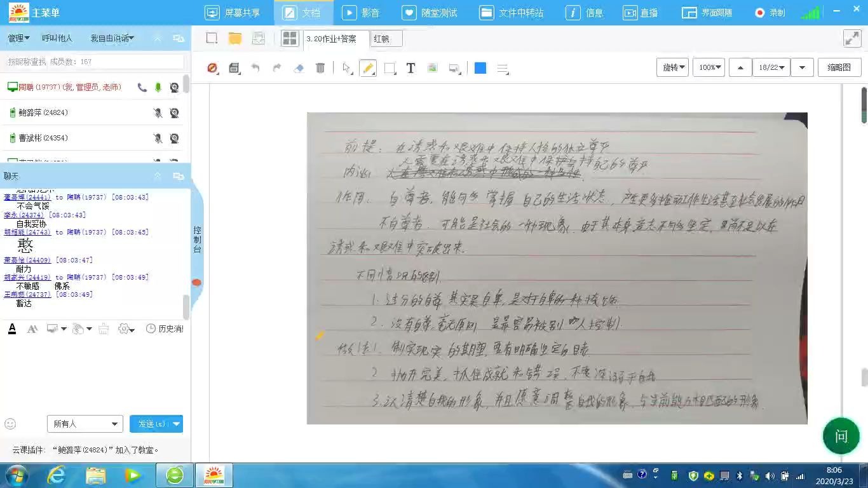Create a new blank whiteboard

(x=212, y=38)
